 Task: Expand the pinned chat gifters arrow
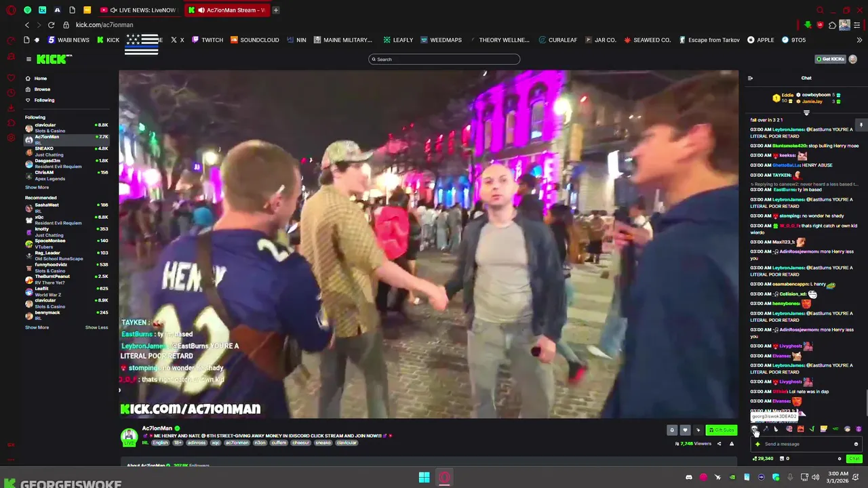[806, 113]
